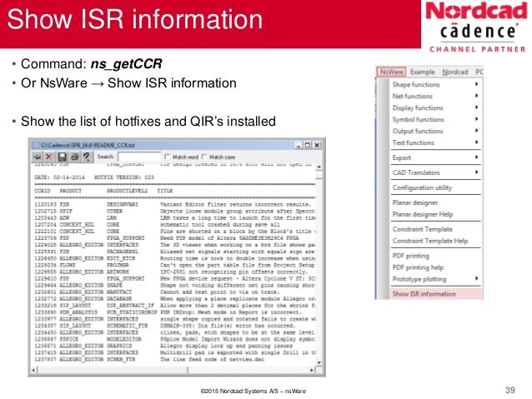The width and height of the screenshot is (532, 399).
Task: Click the CCRID column header text
Action: tap(43, 191)
